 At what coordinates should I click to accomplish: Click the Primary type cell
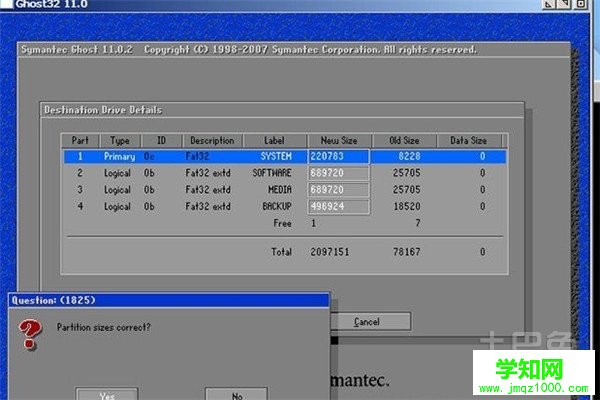119,157
